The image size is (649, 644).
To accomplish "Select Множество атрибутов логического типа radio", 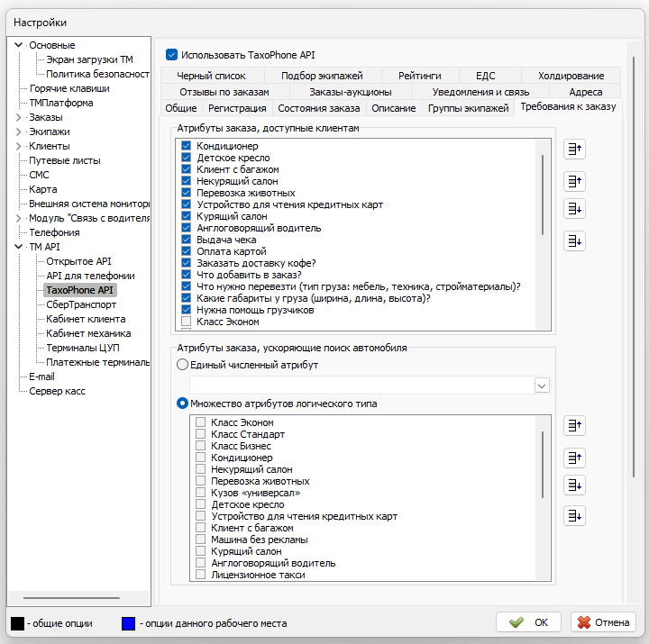I will [x=182, y=404].
